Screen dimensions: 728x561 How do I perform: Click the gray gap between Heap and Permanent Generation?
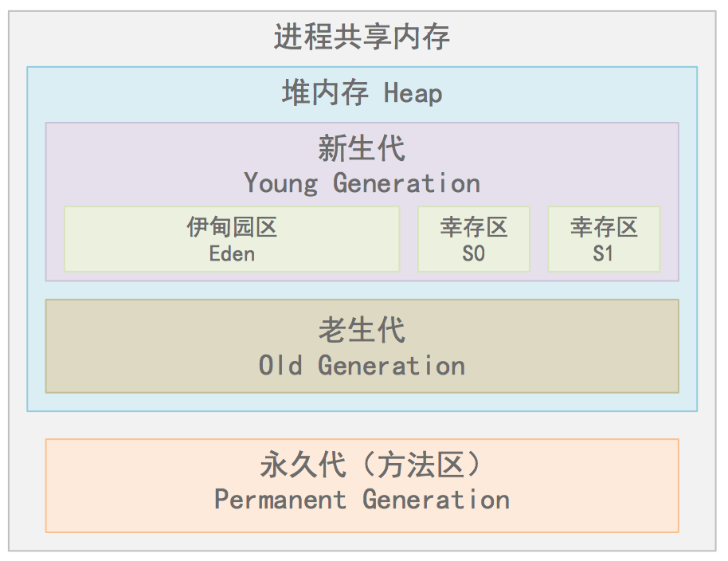(362, 425)
